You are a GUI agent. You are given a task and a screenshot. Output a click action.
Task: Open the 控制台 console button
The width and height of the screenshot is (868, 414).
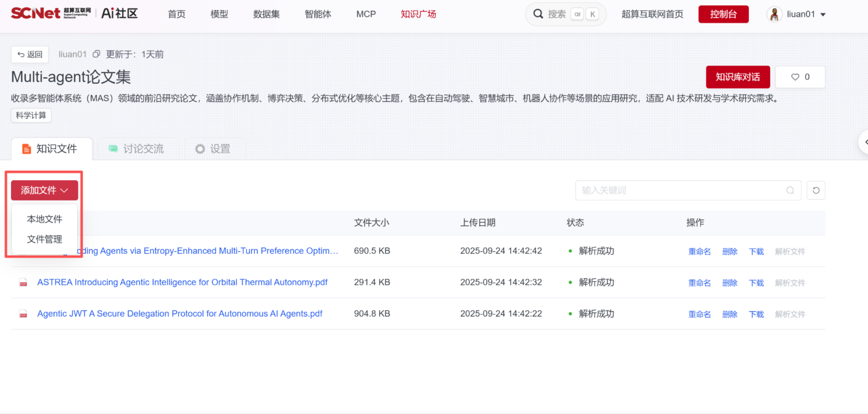[723, 14]
